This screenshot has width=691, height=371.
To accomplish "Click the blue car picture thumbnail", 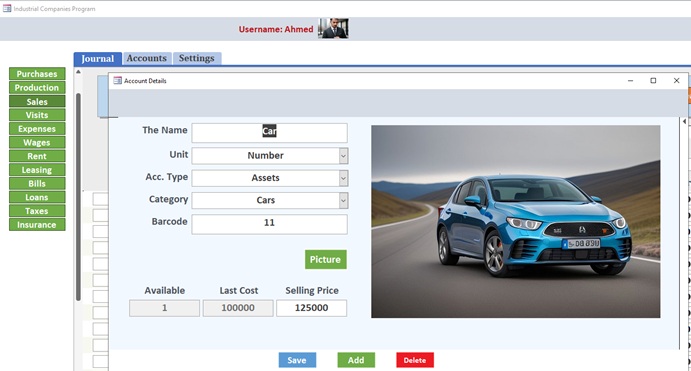I will point(516,222).
